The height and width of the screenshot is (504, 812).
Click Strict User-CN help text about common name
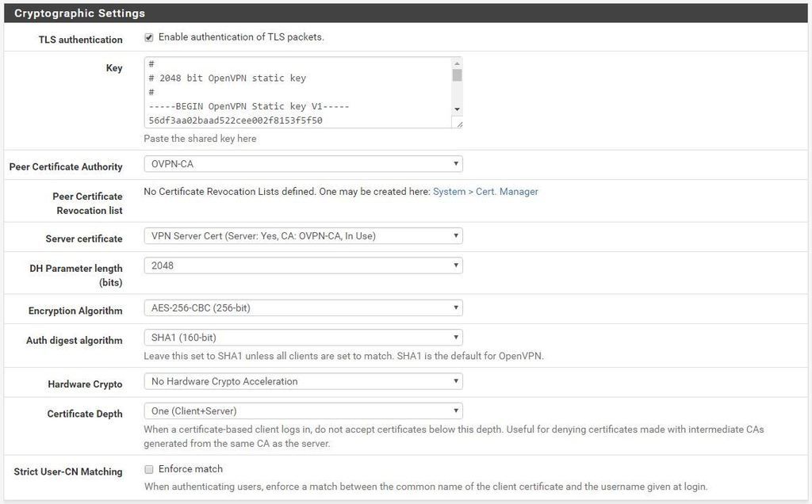point(426,487)
